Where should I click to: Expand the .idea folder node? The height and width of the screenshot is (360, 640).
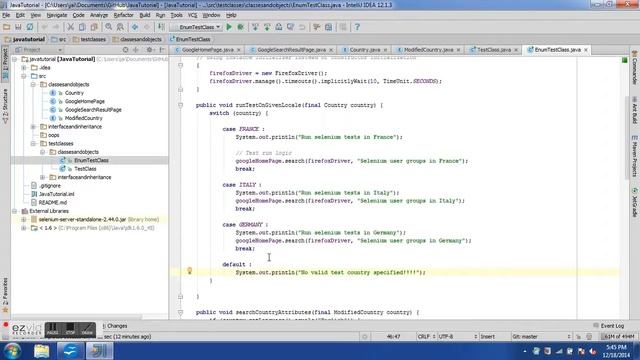pos(24,68)
